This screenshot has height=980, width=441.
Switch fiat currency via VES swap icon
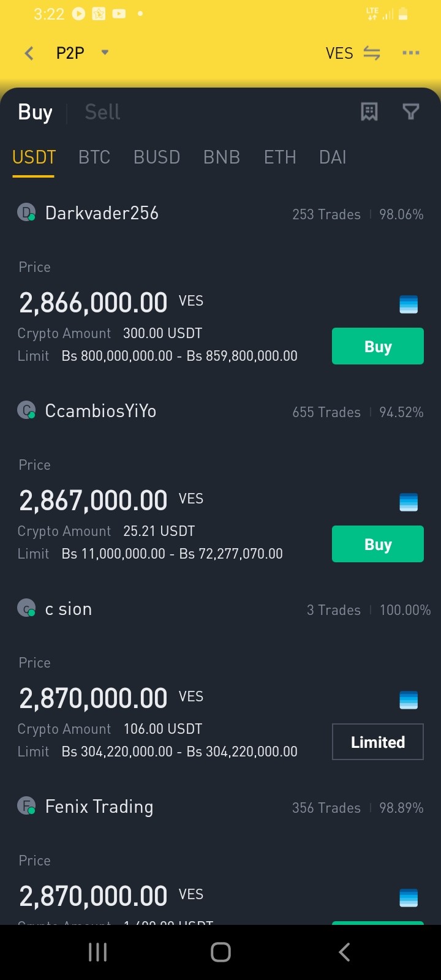372,53
